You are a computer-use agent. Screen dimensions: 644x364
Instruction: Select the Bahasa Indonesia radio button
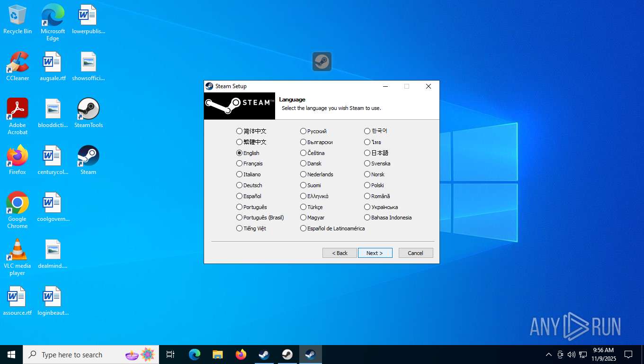(x=367, y=218)
